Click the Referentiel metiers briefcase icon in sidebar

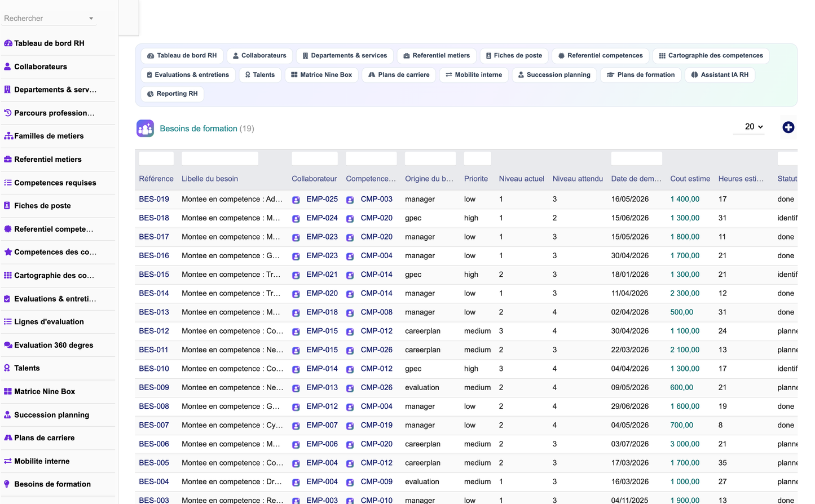click(8, 160)
